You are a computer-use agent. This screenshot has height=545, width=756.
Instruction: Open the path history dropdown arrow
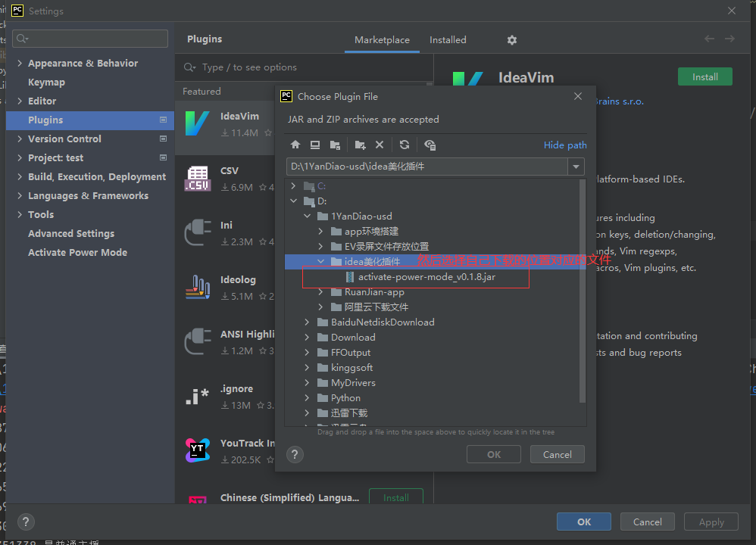[576, 167]
